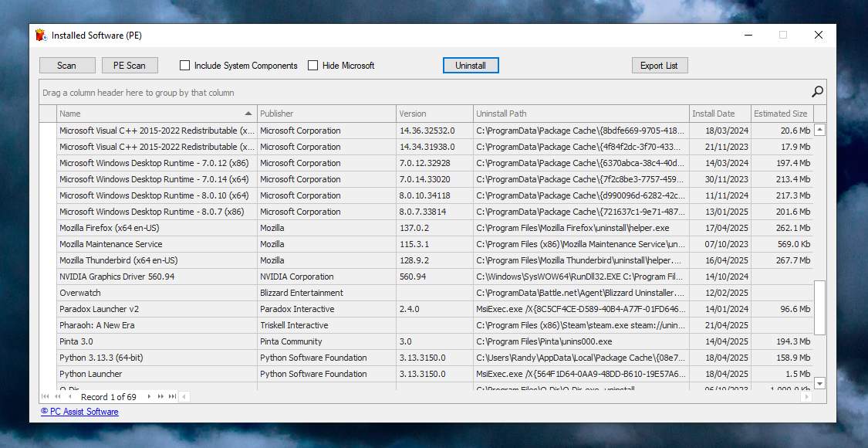868x448 pixels.
Task: Click vertical scrollbar down arrow
Action: click(x=820, y=383)
